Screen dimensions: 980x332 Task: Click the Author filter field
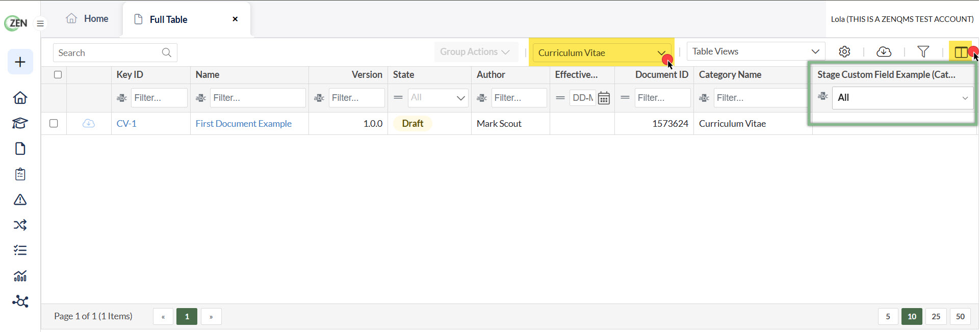pyautogui.click(x=519, y=98)
